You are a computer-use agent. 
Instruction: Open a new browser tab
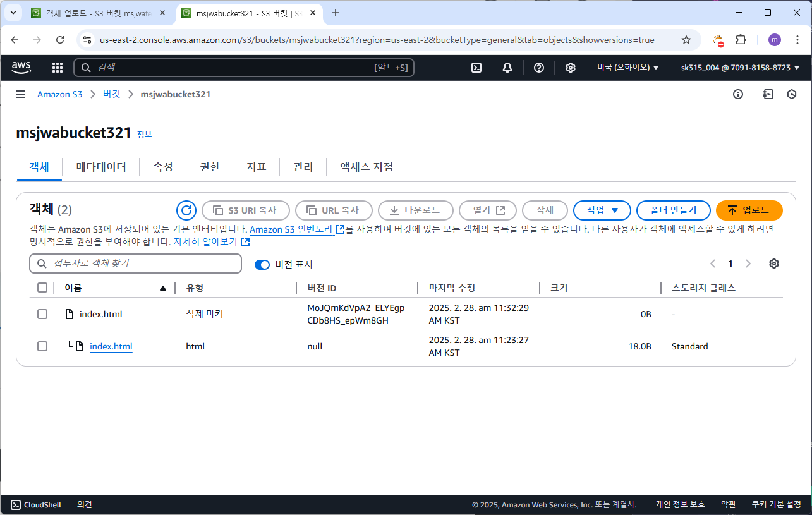[x=336, y=13]
